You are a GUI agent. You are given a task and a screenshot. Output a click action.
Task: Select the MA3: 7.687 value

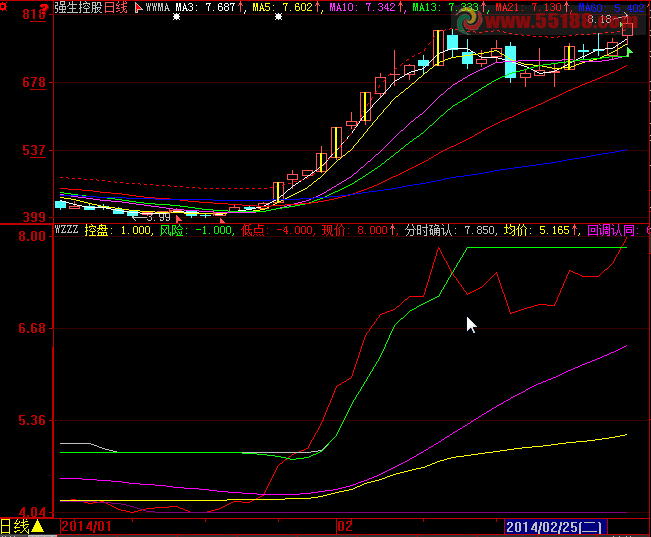[206, 8]
